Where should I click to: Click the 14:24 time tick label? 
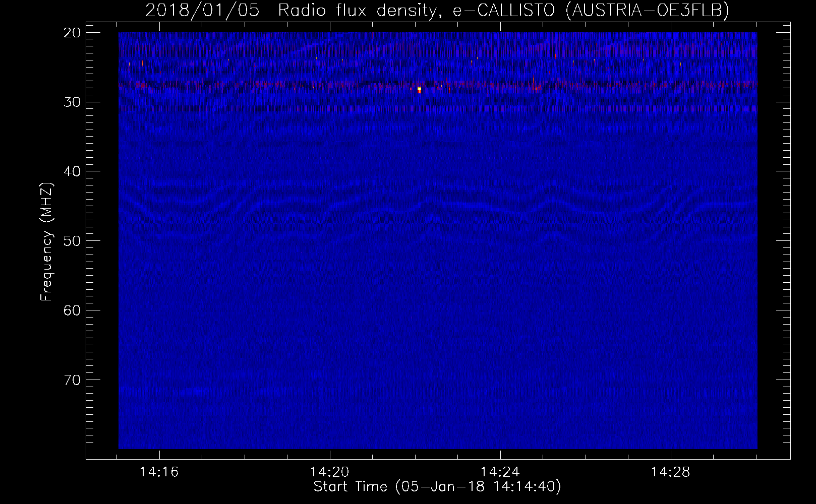pos(500,472)
